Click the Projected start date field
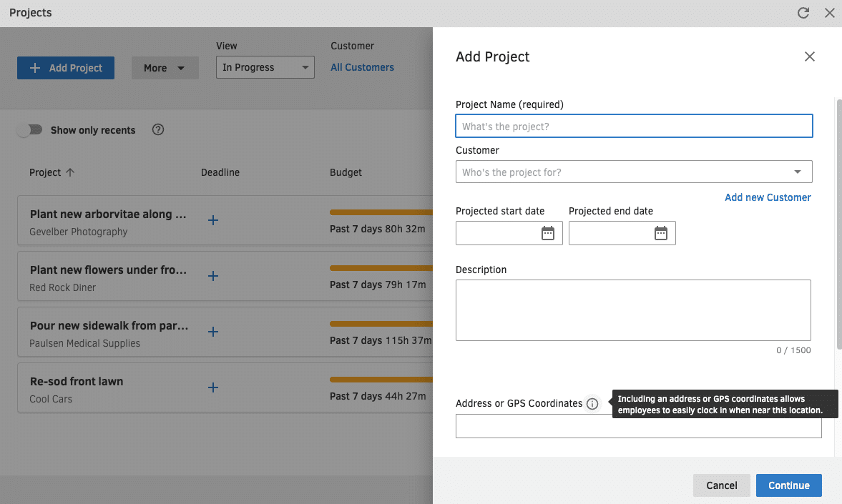The width and height of the screenshot is (842, 504). click(x=509, y=233)
